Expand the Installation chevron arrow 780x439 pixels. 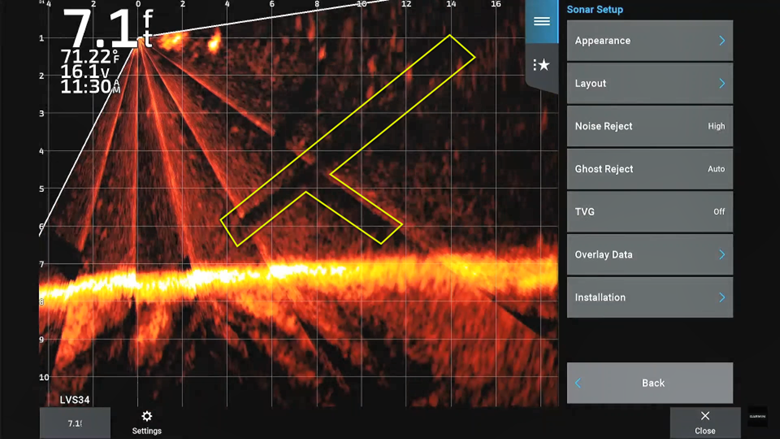tap(721, 297)
